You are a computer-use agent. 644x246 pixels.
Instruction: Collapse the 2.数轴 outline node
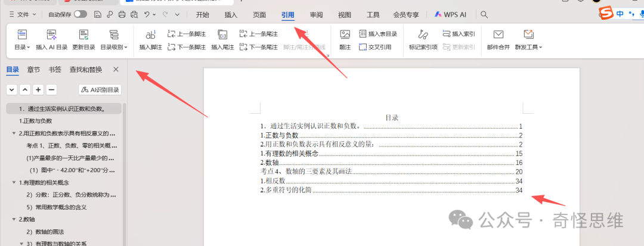14,219
